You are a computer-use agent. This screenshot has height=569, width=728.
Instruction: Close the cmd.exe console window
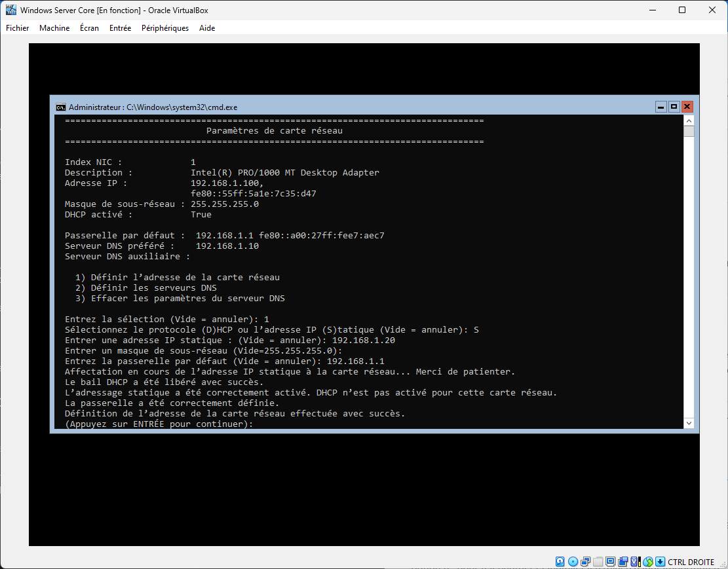(x=687, y=107)
